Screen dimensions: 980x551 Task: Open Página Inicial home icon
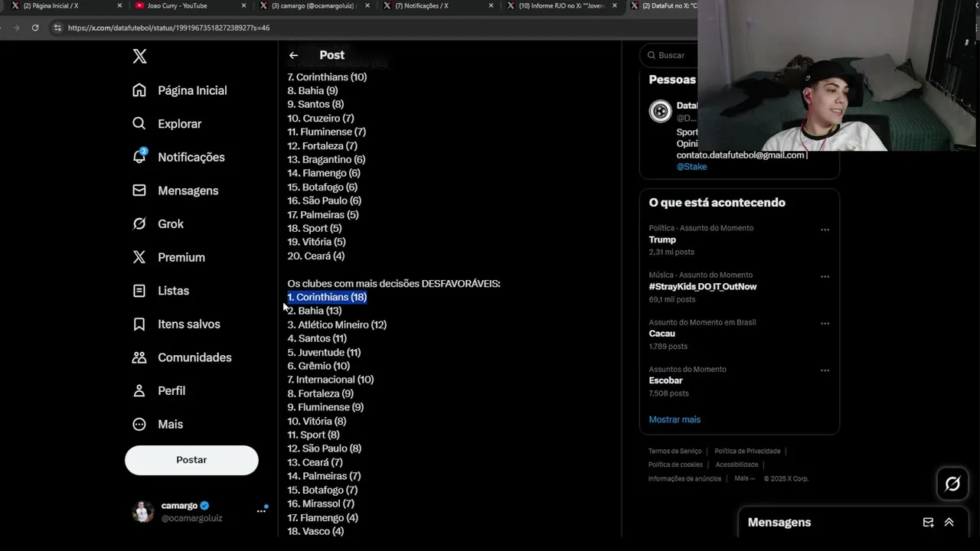pyautogui.click(x=139, y=90)
